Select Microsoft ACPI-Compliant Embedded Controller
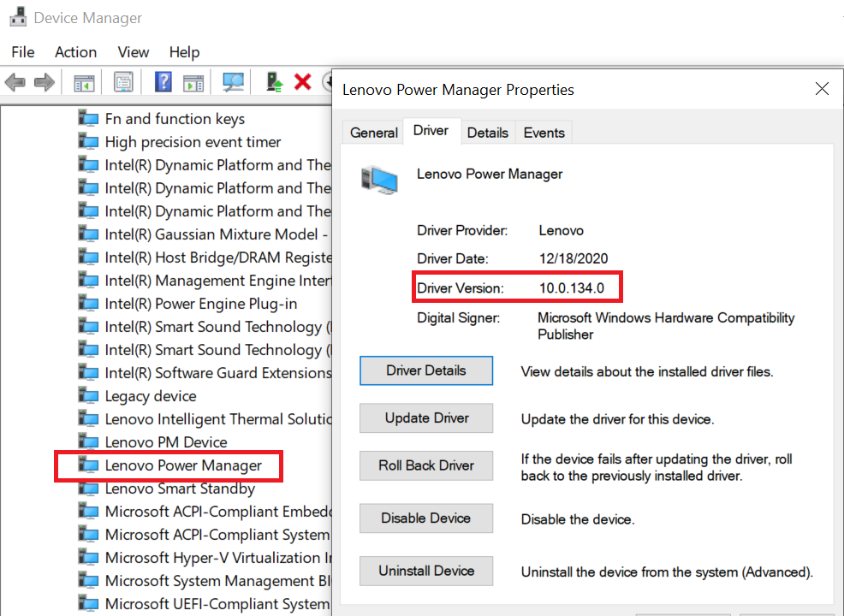The width and height of the screenshot is (844, 616). (218, 512)
